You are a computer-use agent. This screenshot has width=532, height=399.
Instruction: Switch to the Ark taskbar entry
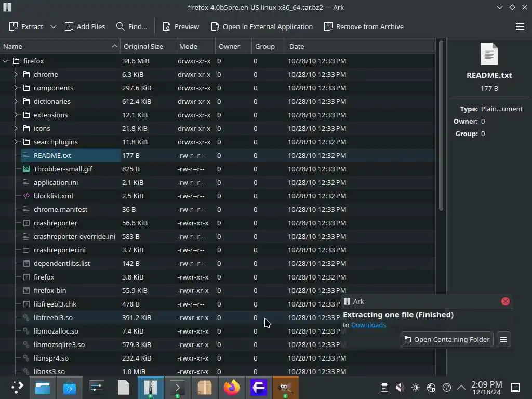pos(150,388)
